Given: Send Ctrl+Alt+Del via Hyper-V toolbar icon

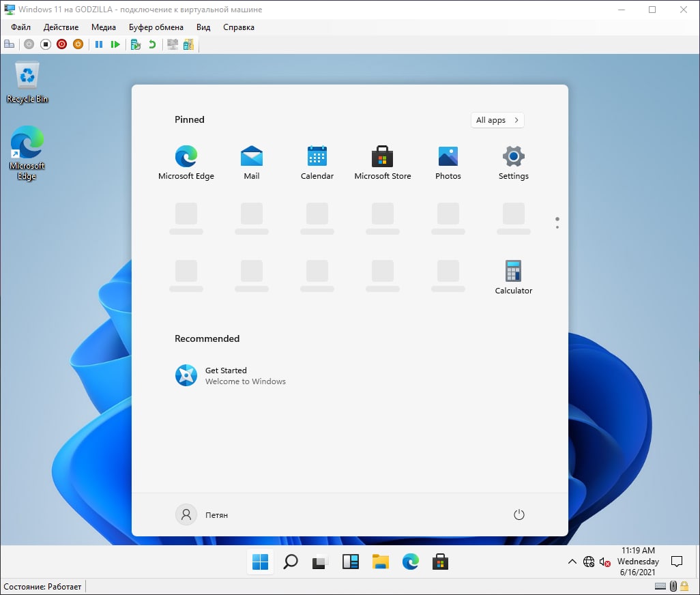Looking at the screenshot, I should (9, 44).
